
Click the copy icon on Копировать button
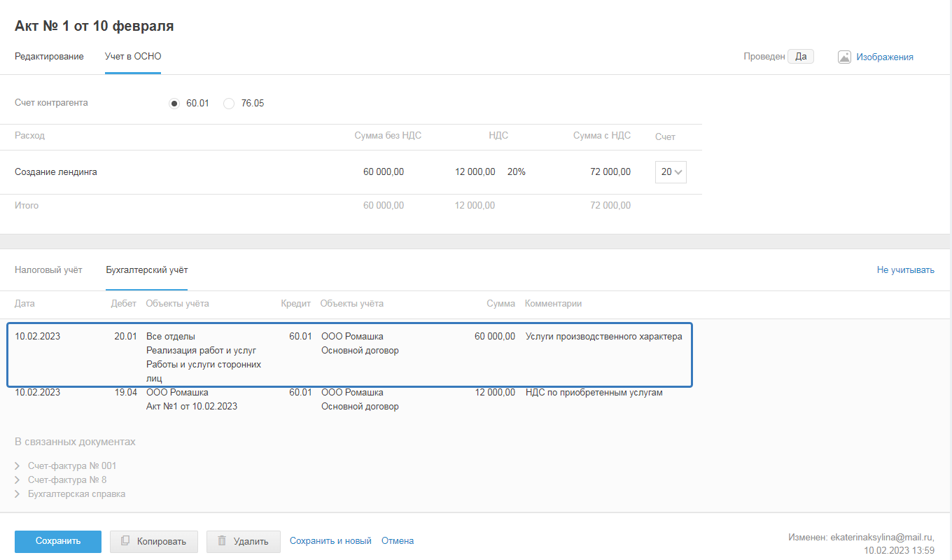(125, 541)
